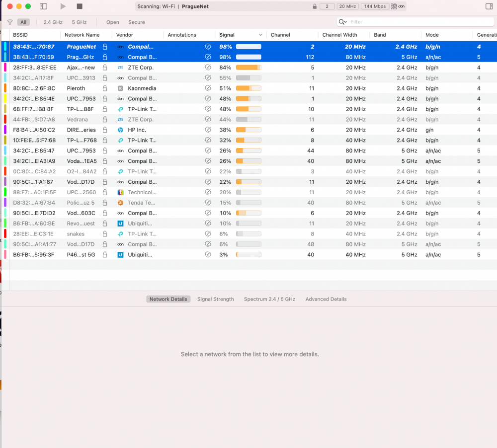
Task: Click the magnifier icon in Filter box
Action: click(342, 22)
